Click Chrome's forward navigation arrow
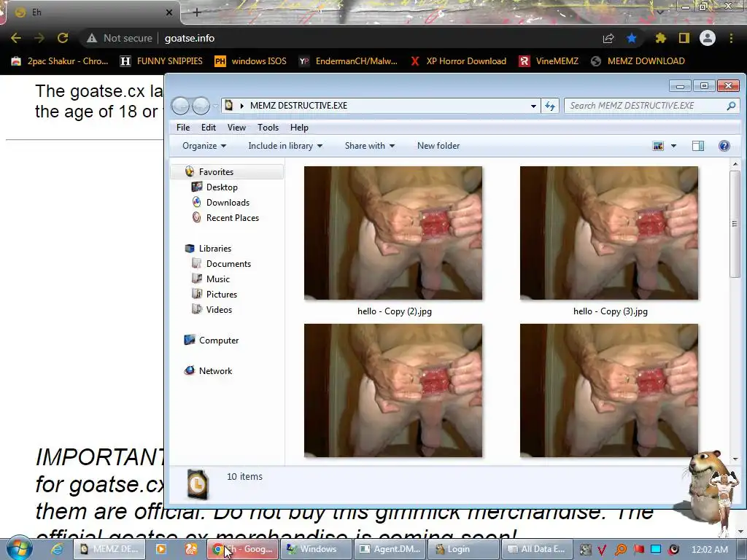 click(x=39, y=38)
